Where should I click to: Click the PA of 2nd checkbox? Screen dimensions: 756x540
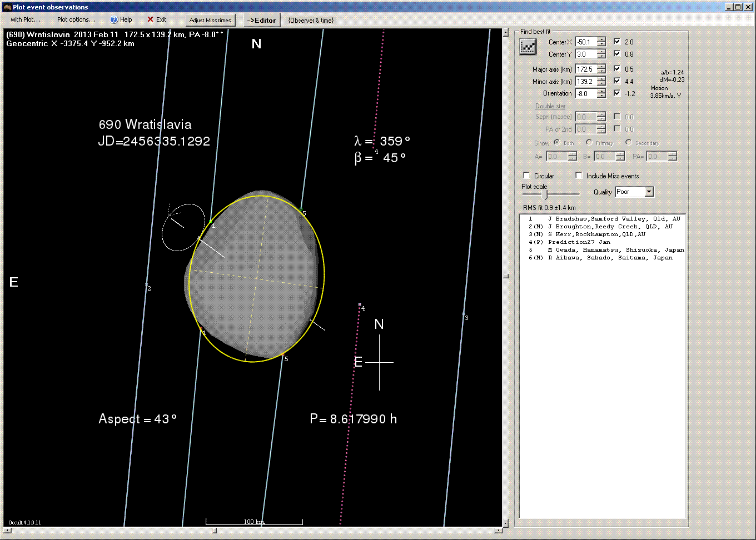[x=617, y=129]
